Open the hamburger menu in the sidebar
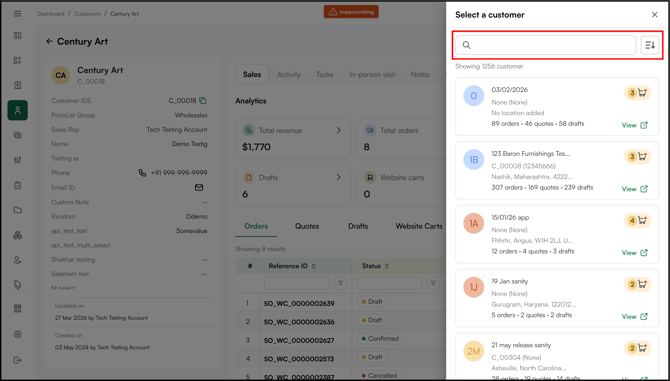This screenshot has height=381, width=670. pyautogui.click(x=18, y=14)
